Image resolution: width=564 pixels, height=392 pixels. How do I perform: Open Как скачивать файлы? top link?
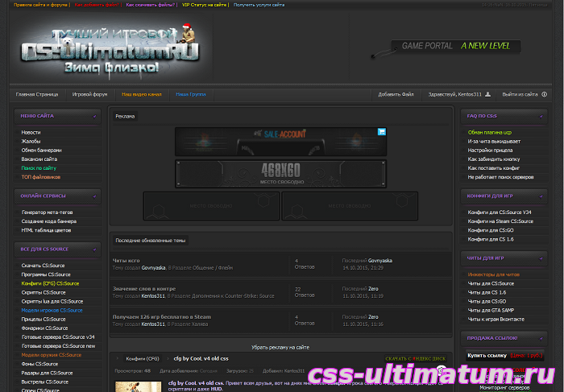[x=151, y=5]
